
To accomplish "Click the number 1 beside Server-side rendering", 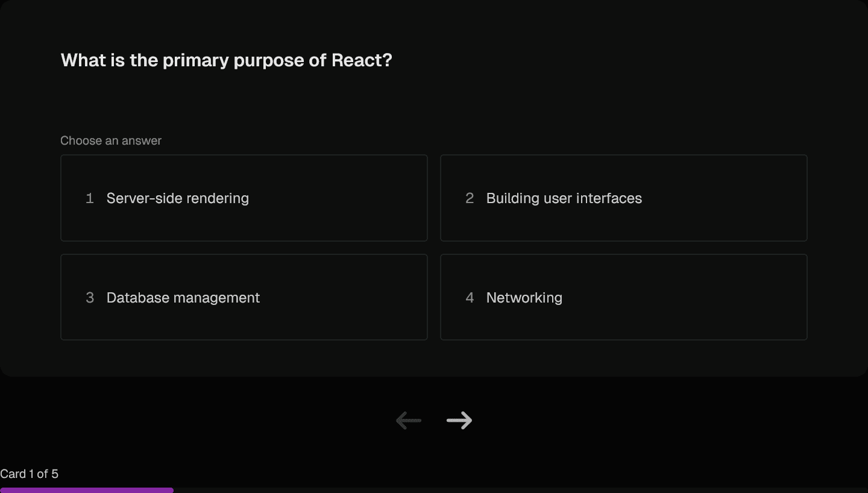I will tap(89, 198).
